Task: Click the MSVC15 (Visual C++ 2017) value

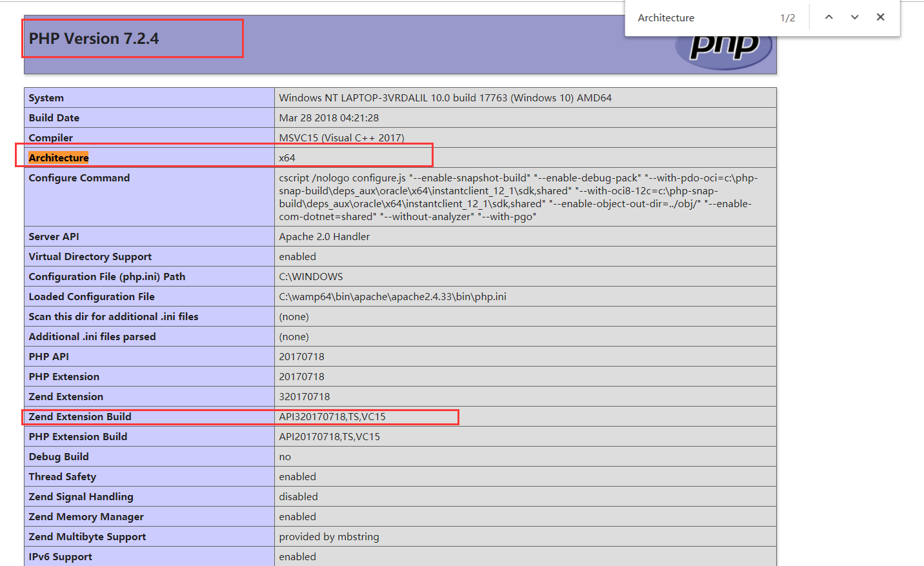Action: pos(342,138)
